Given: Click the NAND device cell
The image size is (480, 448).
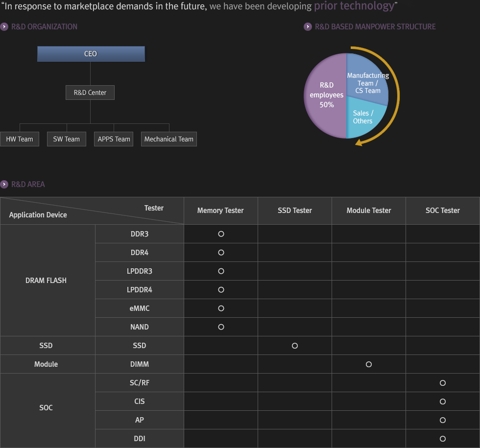Looking at the screenshot, I should click(x=140, y=327).
